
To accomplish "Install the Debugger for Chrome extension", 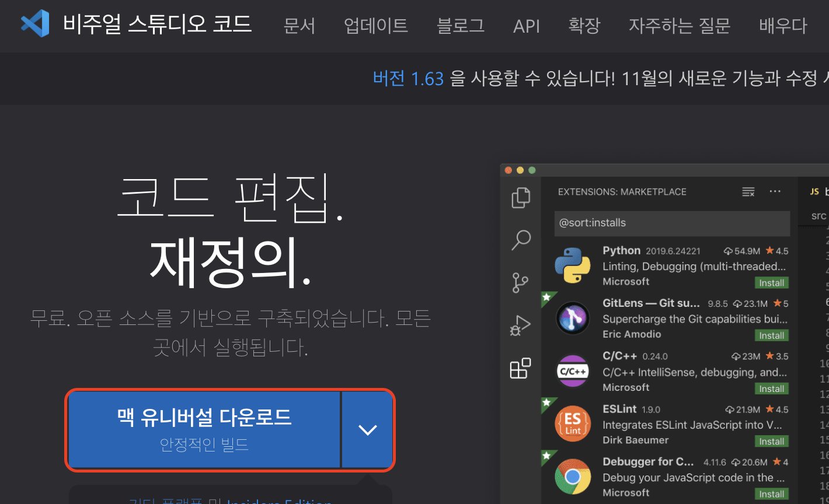I will 772,494.
